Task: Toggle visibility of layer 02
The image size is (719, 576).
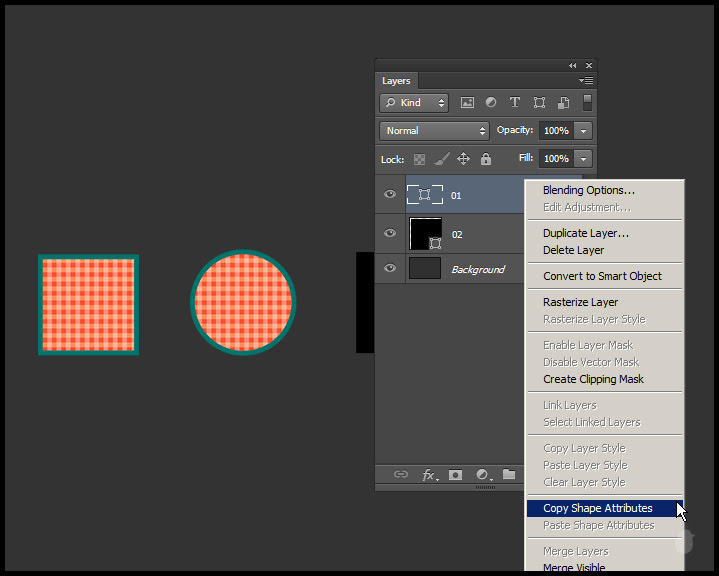Action: tap(390, 233)
